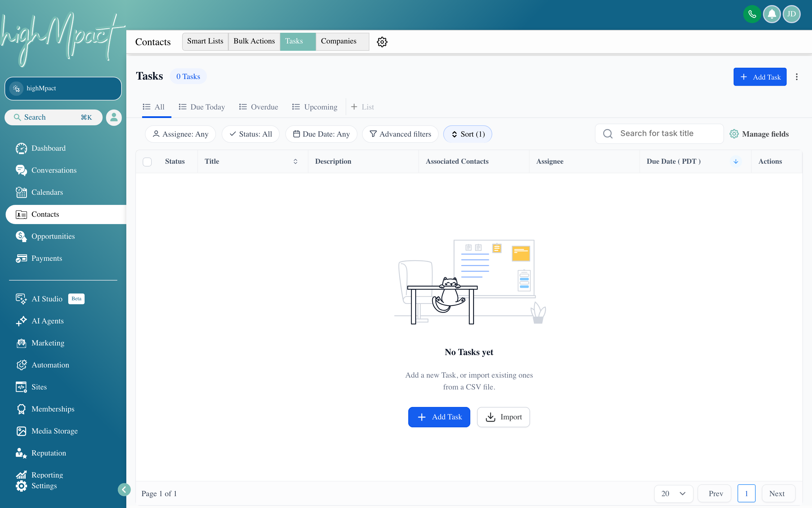Select page number 1

point(747,494)
